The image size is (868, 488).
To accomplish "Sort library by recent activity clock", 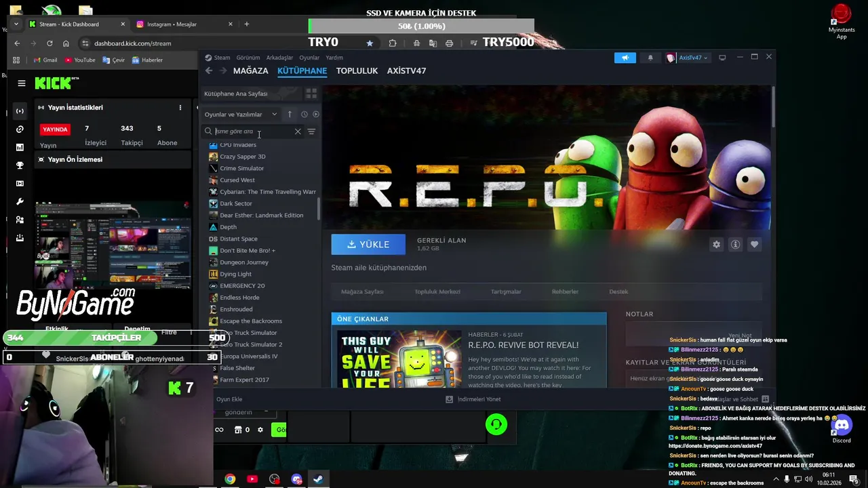I will click(x=304, y=114).
